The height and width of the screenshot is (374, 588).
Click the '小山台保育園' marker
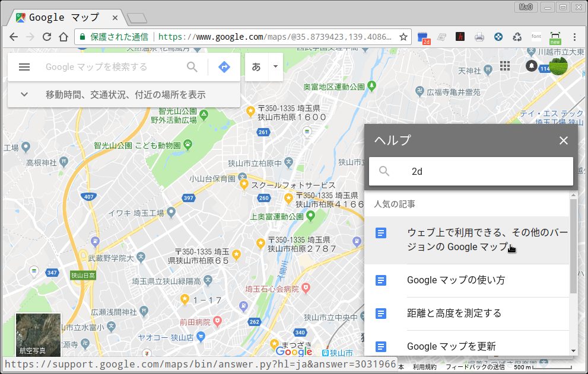click(242, 176)
